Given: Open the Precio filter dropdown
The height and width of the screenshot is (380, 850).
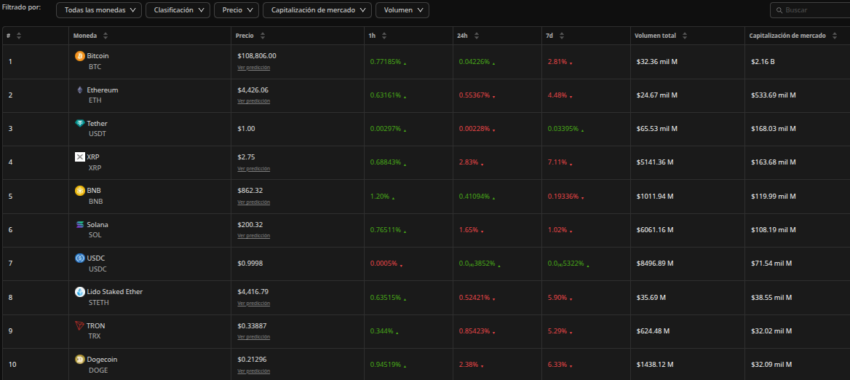Looking at the screenshot, I should pyautogui.click(x=236, y=10).
